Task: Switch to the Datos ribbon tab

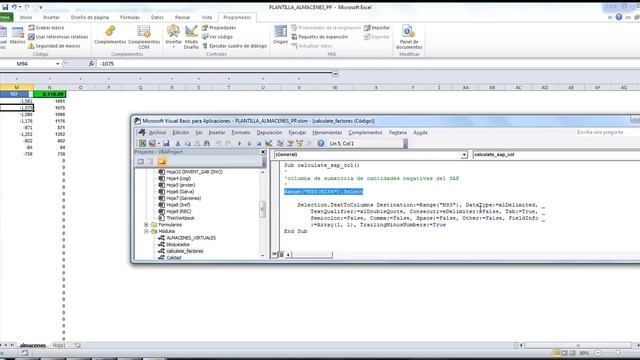Action: (157, 17)
